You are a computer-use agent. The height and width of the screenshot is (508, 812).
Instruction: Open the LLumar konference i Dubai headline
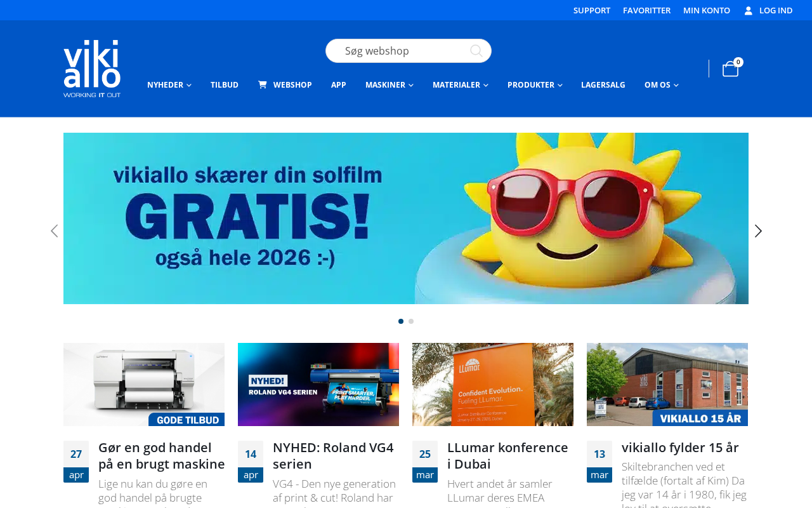pos(507,455)
